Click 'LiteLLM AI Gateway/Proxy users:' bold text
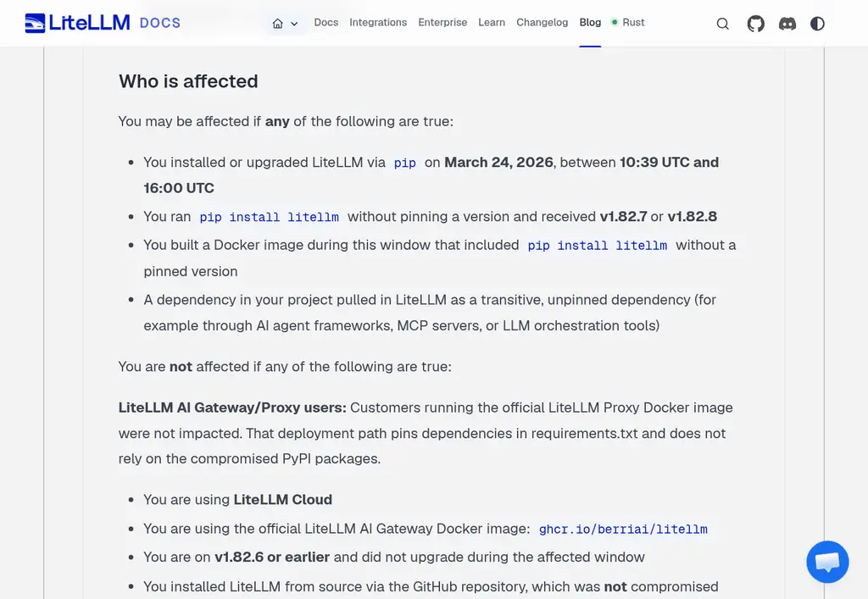868x599 pixels. pos(232,408)
